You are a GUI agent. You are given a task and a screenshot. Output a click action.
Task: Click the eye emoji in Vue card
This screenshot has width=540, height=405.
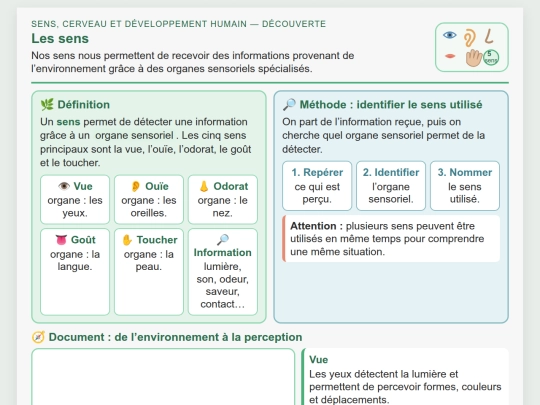(x=64, y=186)
